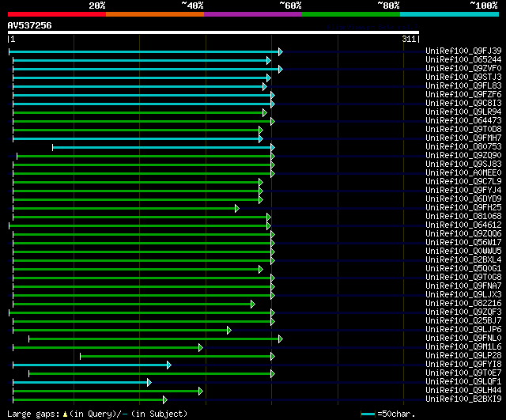Click the cyan ~100% identity color segment

pos(449,14)
